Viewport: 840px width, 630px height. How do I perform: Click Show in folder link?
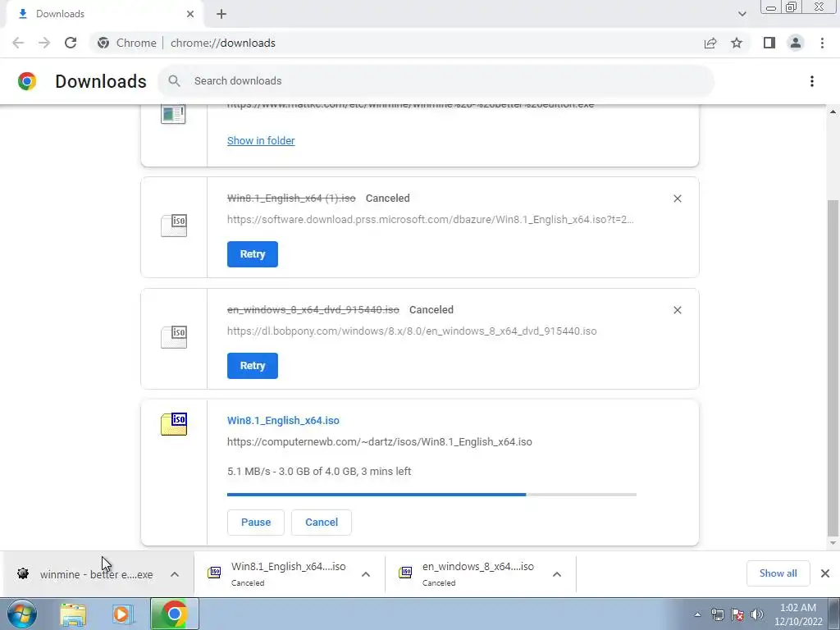tap(261, 141)
